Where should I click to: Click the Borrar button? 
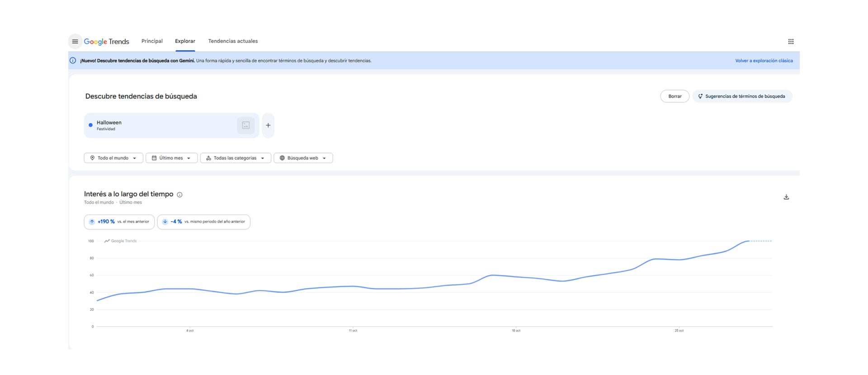point(675,96)
